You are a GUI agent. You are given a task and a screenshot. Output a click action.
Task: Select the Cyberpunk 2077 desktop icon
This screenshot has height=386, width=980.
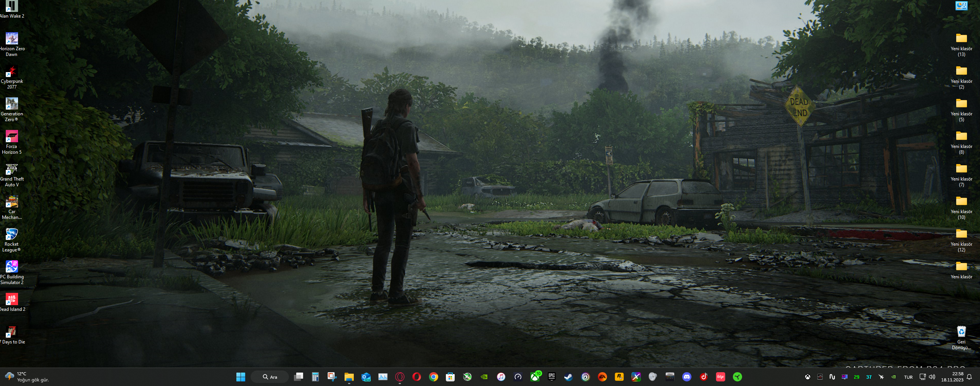[12, 77]
